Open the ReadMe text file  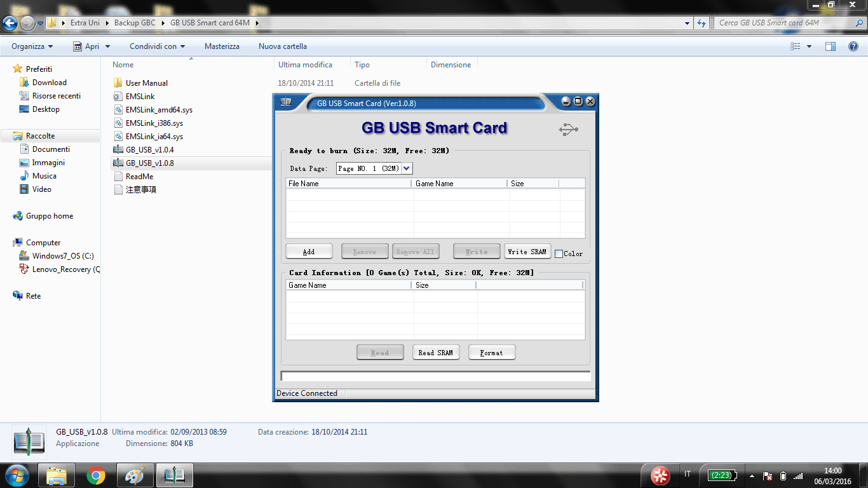[x=139, y=177]
